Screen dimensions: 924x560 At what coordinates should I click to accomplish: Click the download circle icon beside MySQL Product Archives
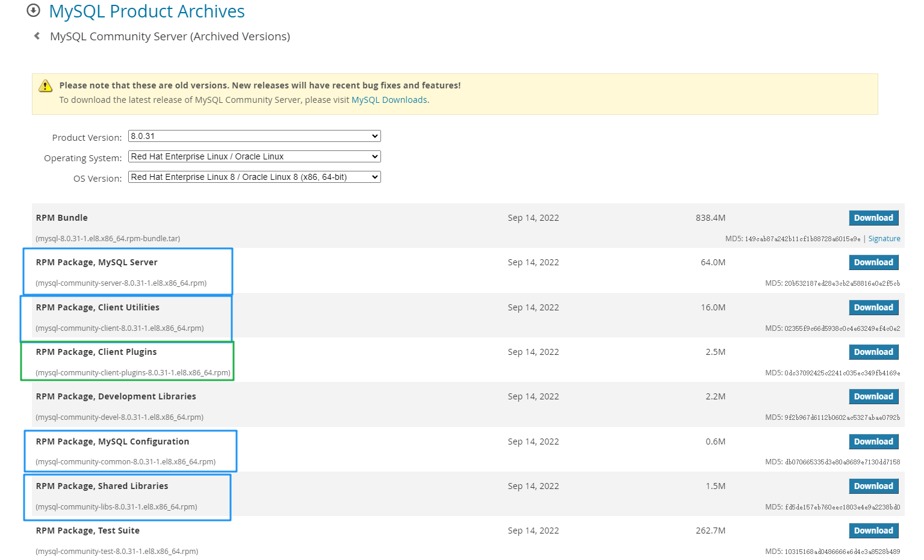[x=34, y=10]
